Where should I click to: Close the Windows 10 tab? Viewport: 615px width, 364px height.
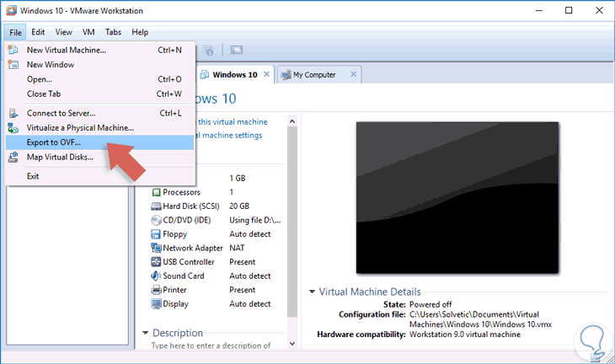(266, 74)
